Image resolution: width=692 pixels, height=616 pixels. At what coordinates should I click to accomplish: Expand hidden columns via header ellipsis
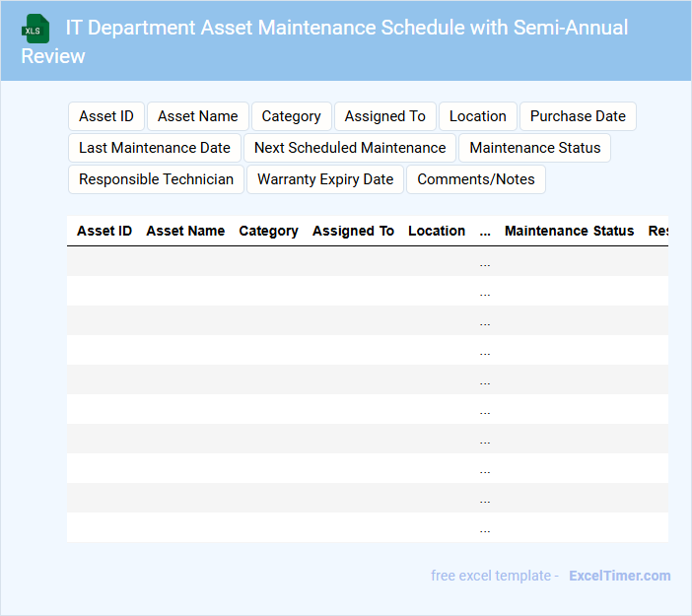tap(485, 232)
